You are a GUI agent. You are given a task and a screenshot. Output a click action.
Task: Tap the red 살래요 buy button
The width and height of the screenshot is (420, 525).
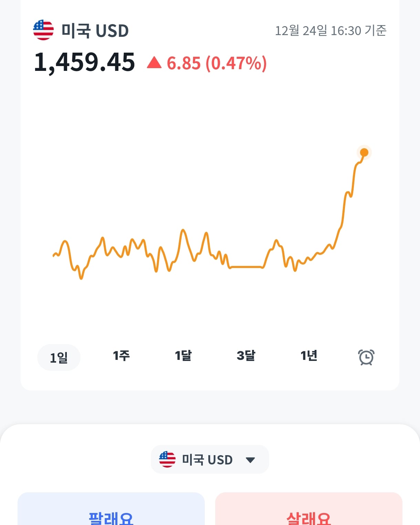(x=309, y=509)
